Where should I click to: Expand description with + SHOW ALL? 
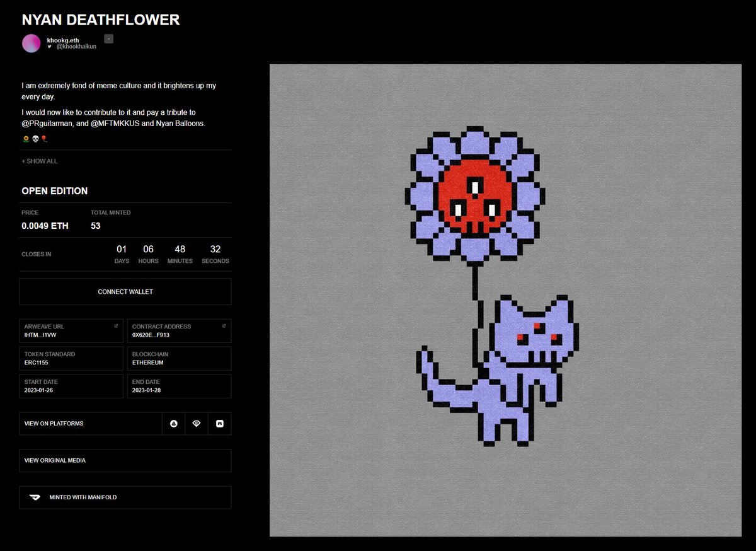tap(40, 161)
